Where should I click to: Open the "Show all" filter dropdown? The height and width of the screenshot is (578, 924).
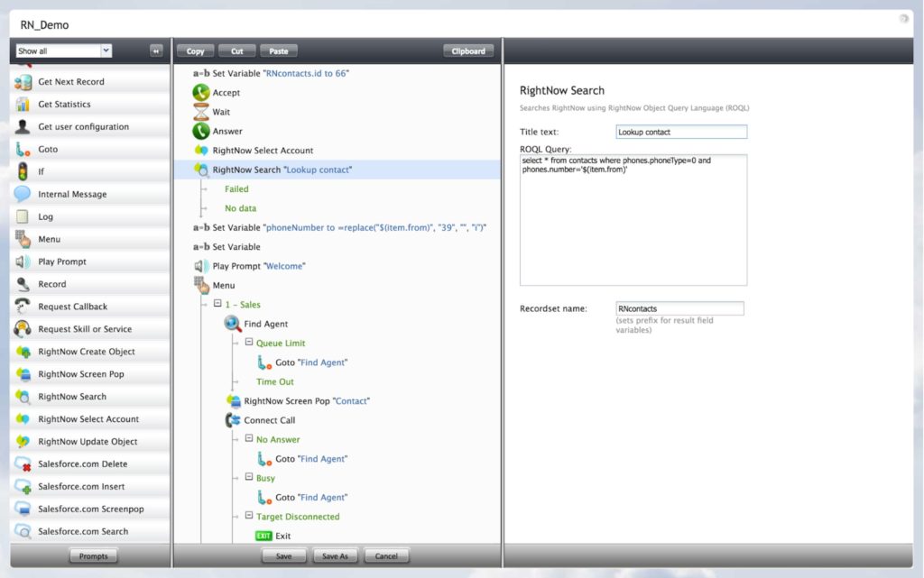63,51
